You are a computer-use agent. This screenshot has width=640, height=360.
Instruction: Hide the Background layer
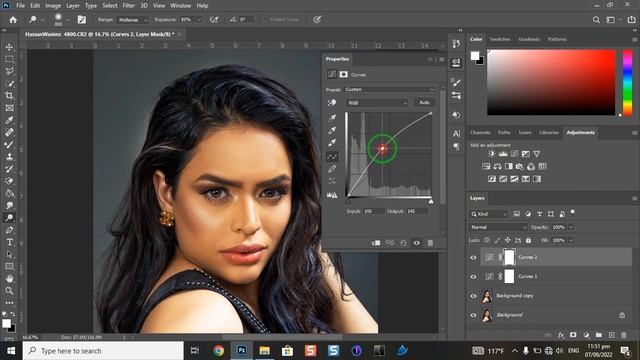(473, 315)
